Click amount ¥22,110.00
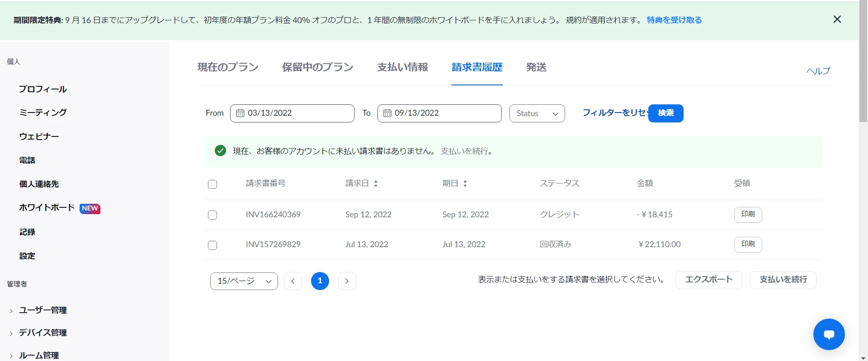The image size is (868, 361). [660, 244]
